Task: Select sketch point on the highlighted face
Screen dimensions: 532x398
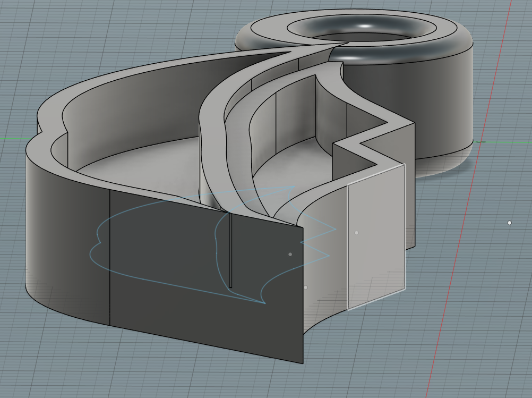Action: coord(356,233)
